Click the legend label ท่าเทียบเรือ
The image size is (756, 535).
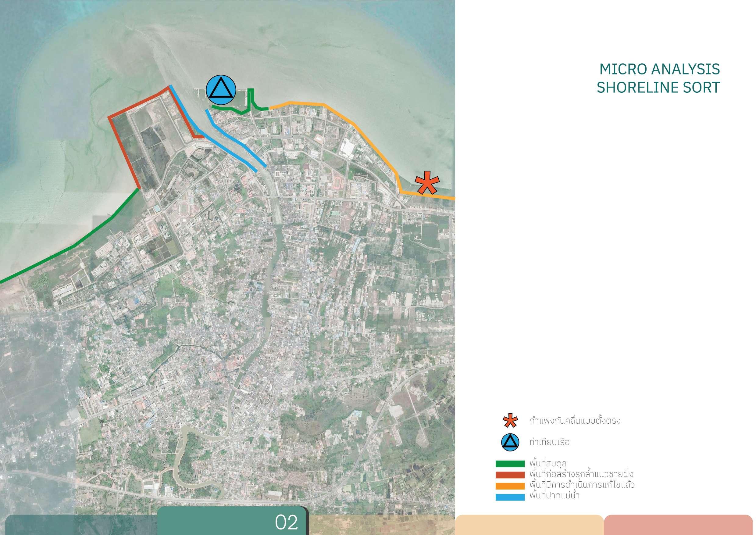pyautogui.click(x=550, y=442)
